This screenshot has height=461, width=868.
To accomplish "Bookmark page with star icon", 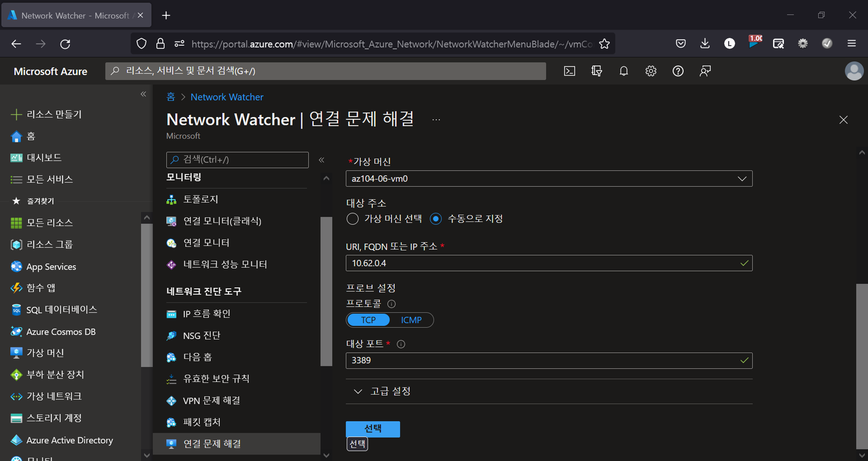I will [604, 44].
